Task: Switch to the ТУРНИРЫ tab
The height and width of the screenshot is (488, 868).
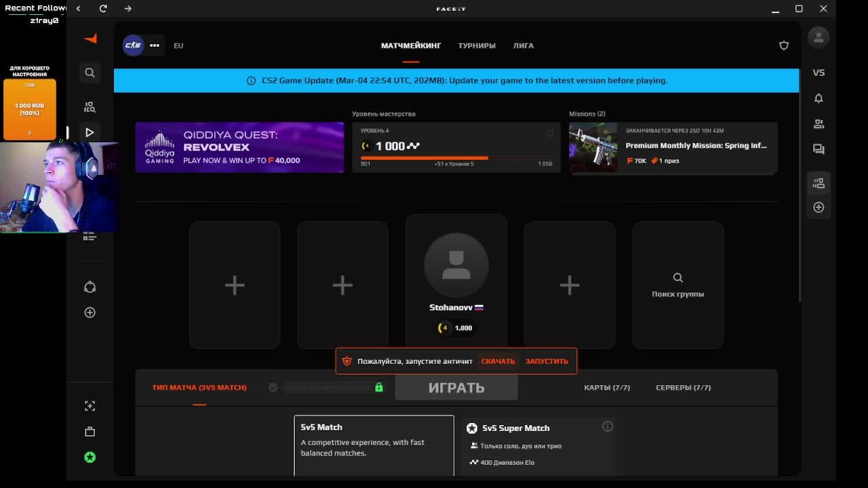Action: [477, 45]
